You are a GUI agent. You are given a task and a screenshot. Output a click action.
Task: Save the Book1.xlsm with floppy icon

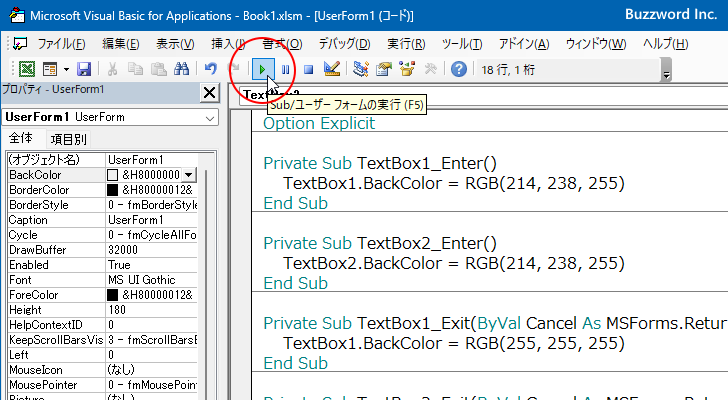point(84,70)
